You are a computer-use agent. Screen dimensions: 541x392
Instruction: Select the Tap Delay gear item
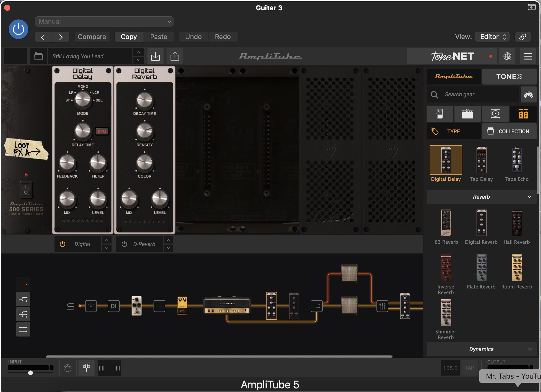click(x=481, y=164)
